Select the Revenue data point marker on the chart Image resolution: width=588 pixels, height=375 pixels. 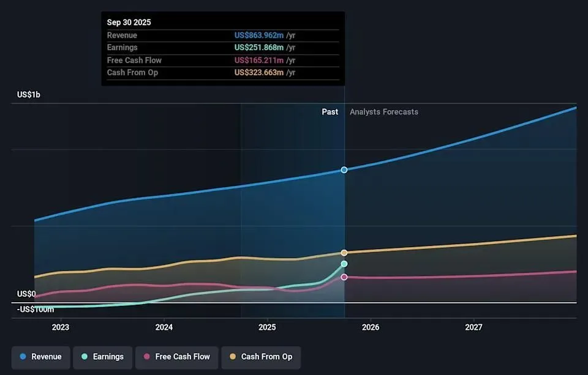pyautogui.click(x=344, y=170)
